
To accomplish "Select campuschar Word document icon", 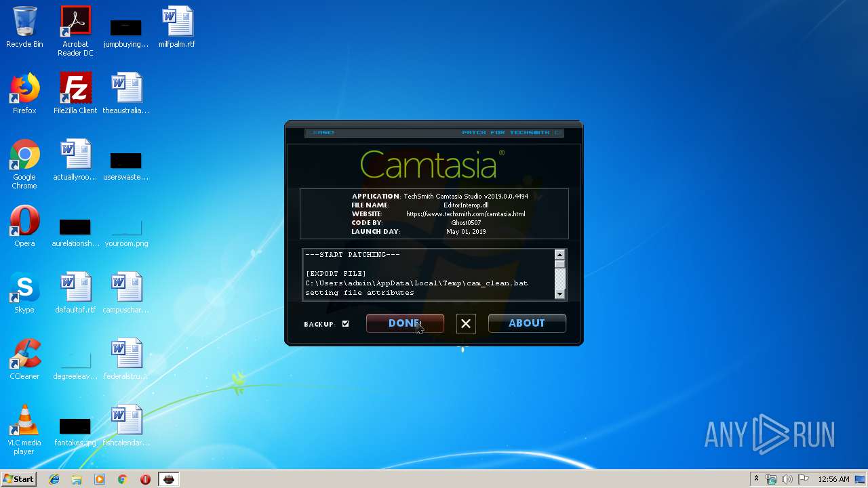I will click(125, 293).
